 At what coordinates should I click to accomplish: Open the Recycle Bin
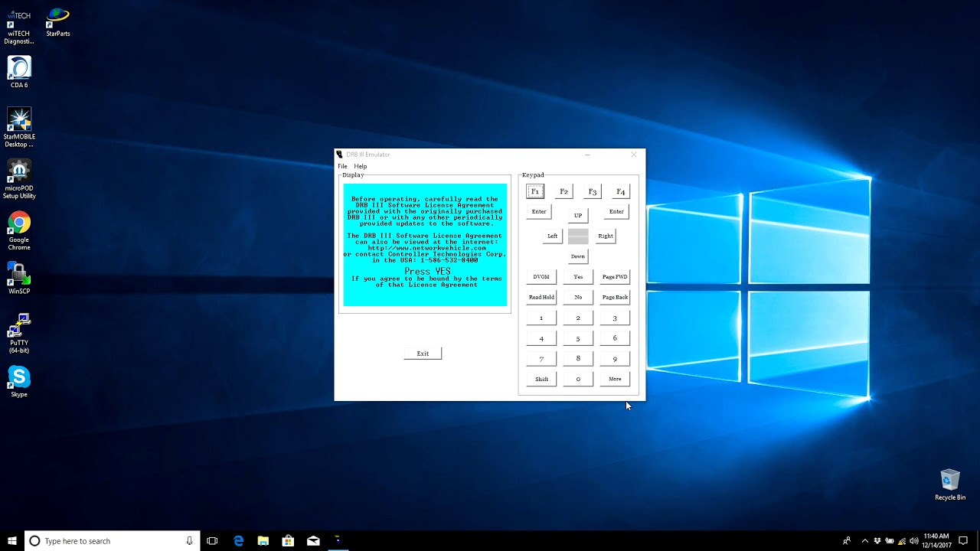click(x=950, y=484)
